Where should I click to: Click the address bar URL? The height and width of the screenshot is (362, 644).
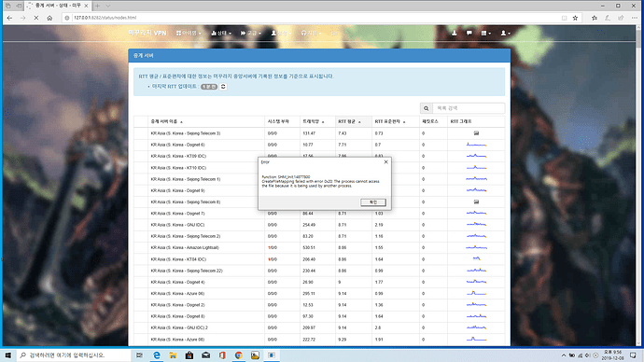105,18
